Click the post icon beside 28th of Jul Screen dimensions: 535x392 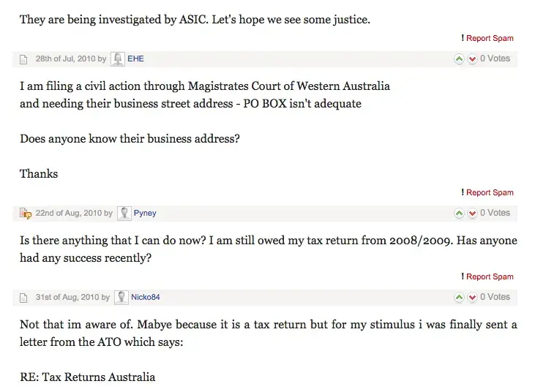coord(24,59)
